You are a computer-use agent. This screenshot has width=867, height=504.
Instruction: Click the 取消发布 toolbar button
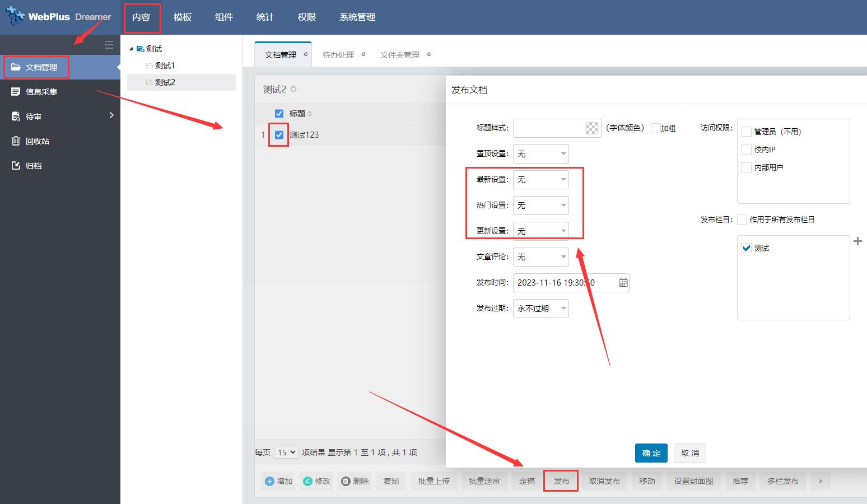pyautogui.click(x=604, y=481)
